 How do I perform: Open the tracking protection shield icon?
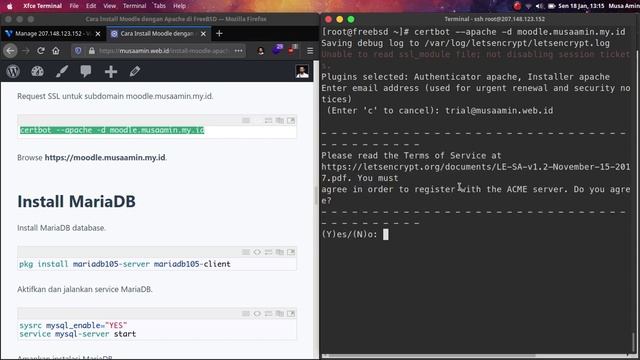78,51
